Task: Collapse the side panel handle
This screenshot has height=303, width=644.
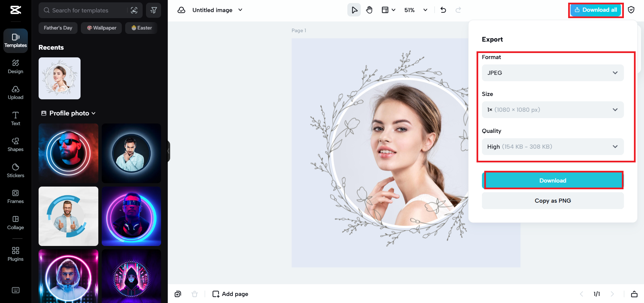Action: point(168,151)
